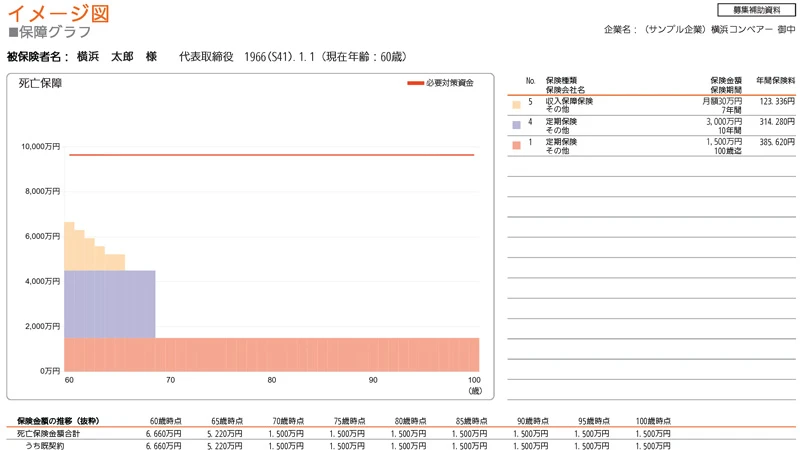Click the purple swatch for policy No. 4
This screenshot has height=450, width=800.
(516, 126)
